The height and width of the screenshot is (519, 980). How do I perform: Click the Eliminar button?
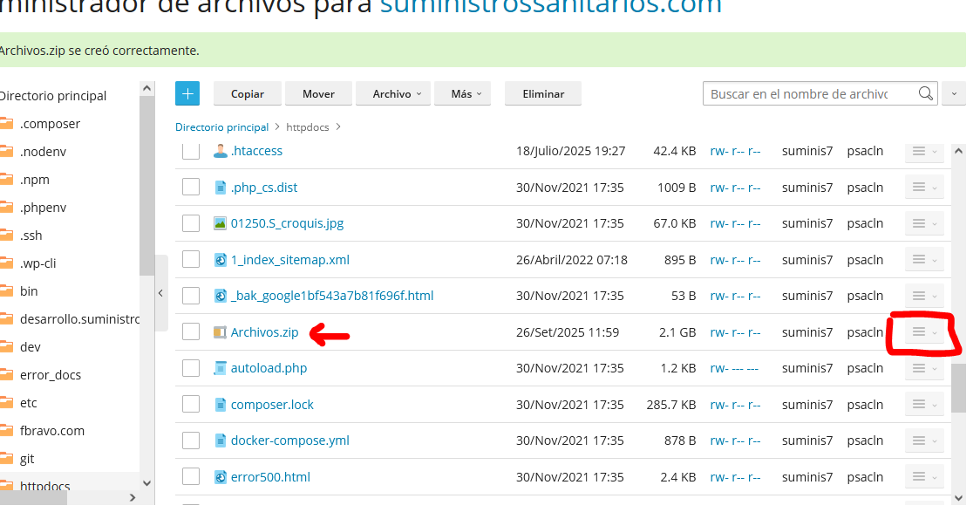[542, 93]
